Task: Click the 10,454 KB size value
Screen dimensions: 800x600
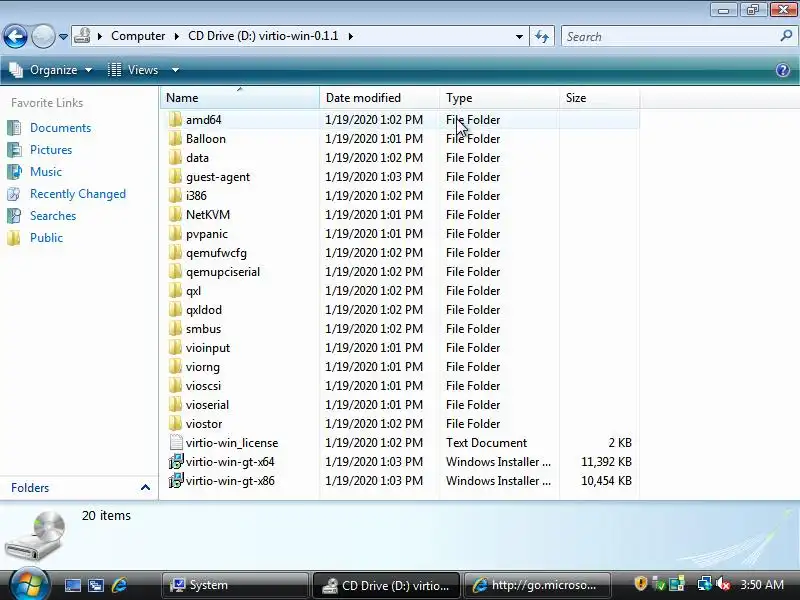Action: click(606, 481)
